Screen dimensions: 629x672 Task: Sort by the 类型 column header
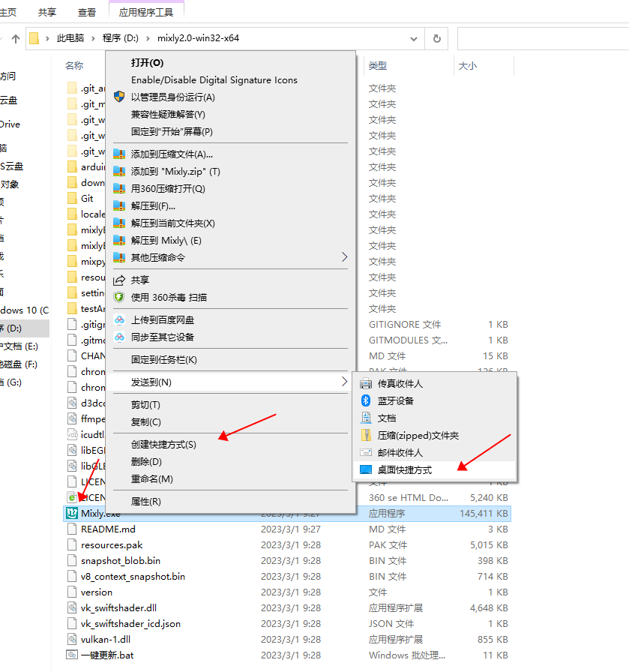coord(378,66)
